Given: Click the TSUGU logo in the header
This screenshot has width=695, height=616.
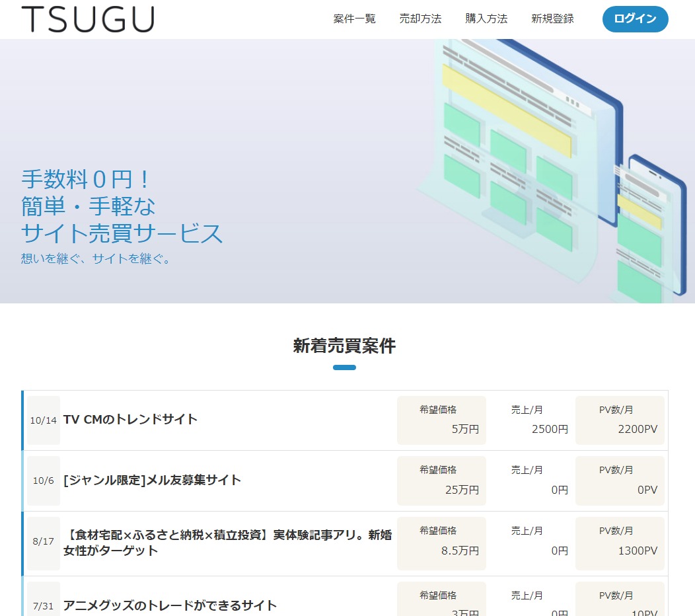Looking at the screenshot, I should 89,19.
